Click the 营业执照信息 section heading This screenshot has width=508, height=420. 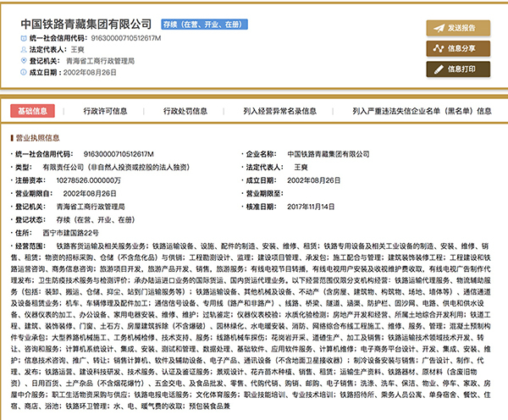point(37,138)
